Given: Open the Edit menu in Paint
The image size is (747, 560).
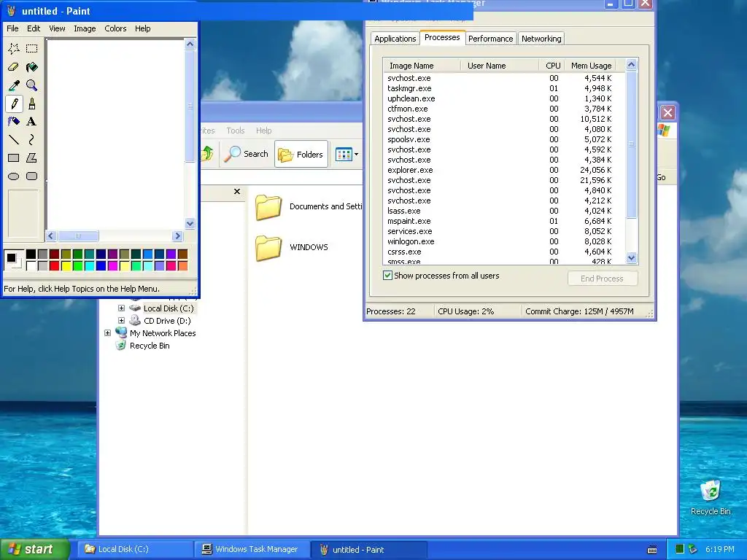Looking at the screenshot, I should tap(34, 28).
